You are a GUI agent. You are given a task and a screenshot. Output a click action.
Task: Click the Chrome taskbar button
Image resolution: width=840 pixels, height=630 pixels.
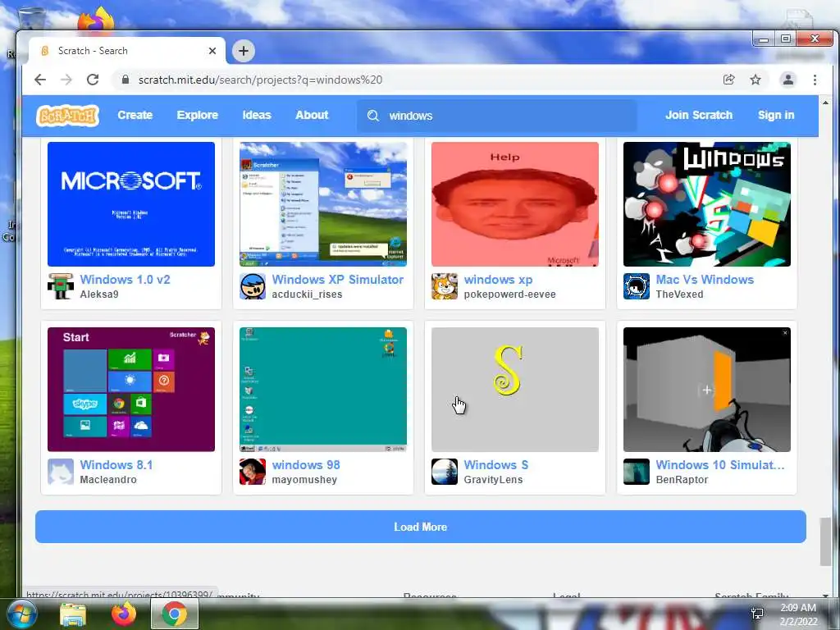175,614
